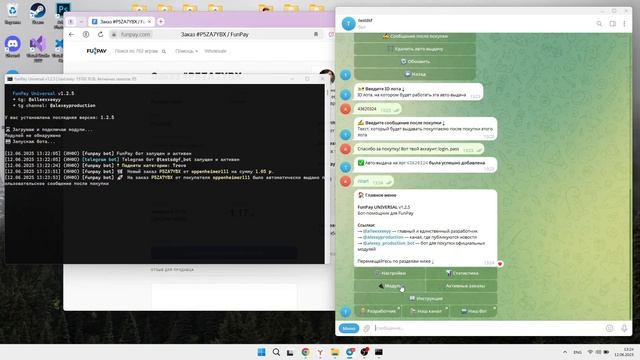
Task: Reload the FunPay browser page
Action: [100, 35]
